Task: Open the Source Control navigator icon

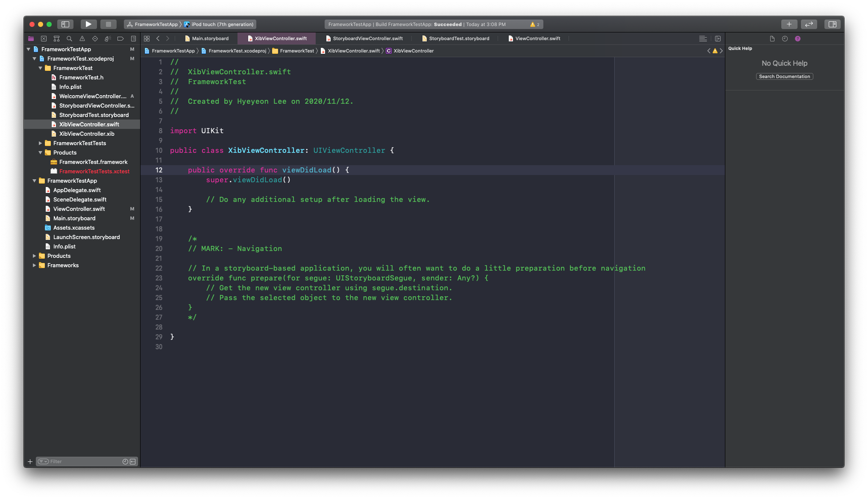Action: coord(44,38)
